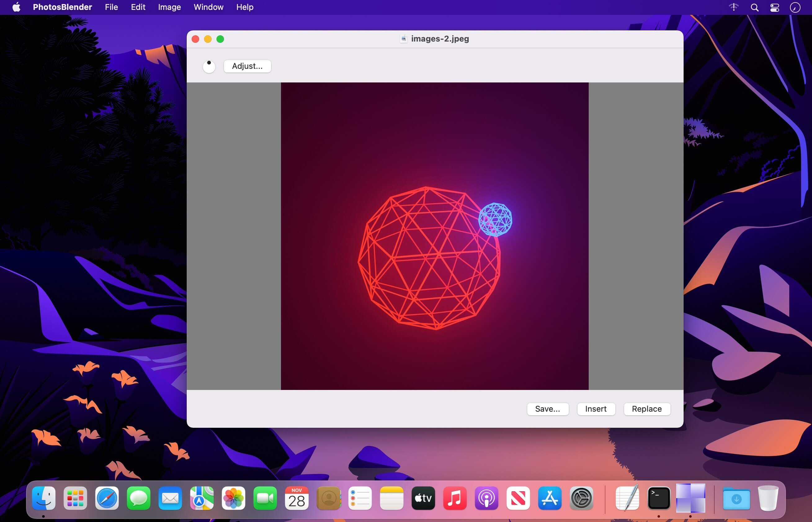Click the rotation dial knob control
Screen dimensions: 812x522
pyautogui.click(x=209, y=66)
